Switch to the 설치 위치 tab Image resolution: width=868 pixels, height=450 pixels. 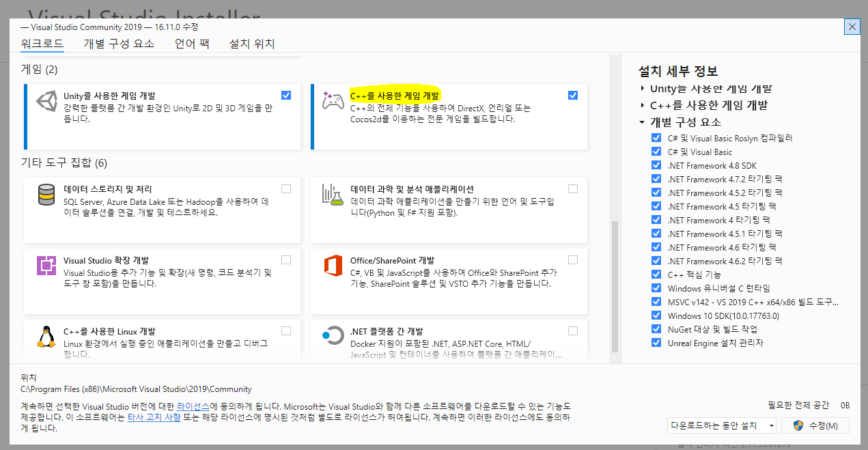(252, 44)
